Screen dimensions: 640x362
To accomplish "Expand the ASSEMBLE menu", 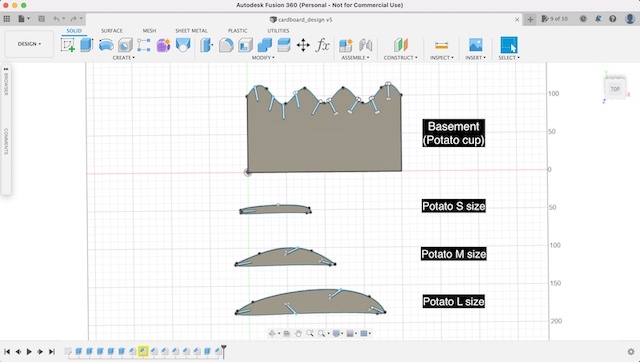I will tap(355, 58).
